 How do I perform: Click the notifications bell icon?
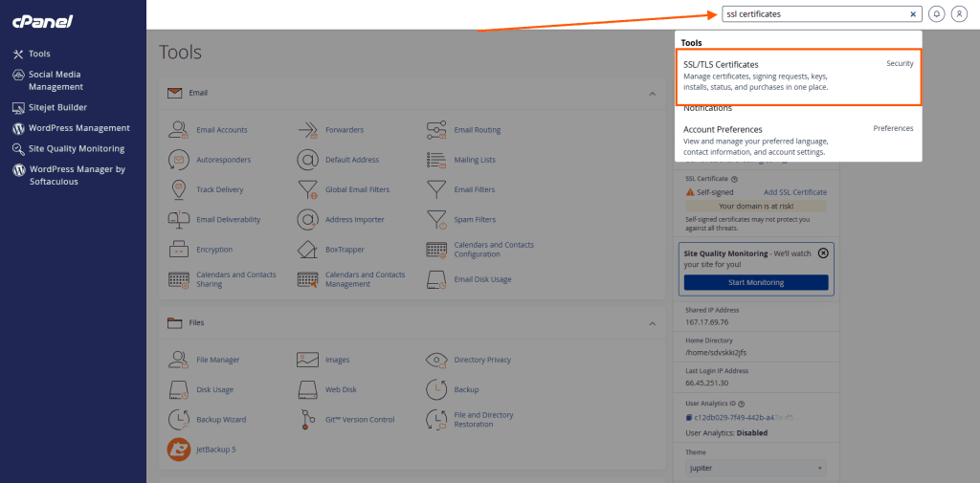point(936,13)
